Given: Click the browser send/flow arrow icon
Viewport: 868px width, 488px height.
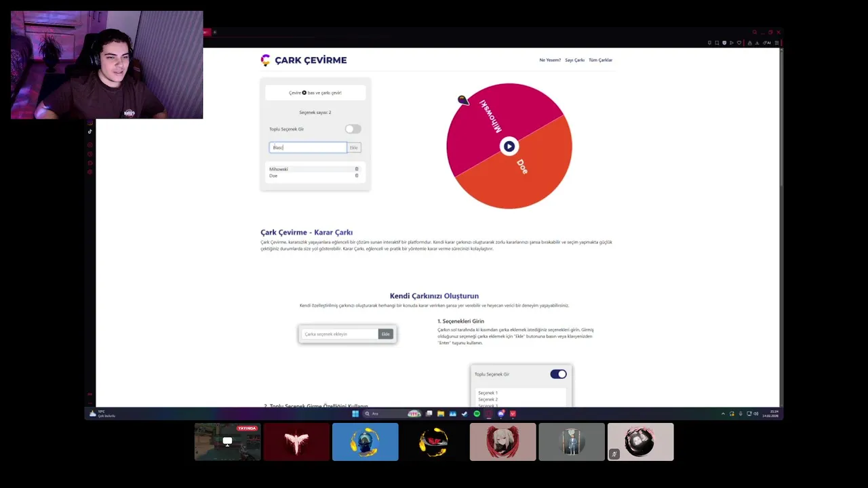Looking at the screenshot, I should pos(732,43).
